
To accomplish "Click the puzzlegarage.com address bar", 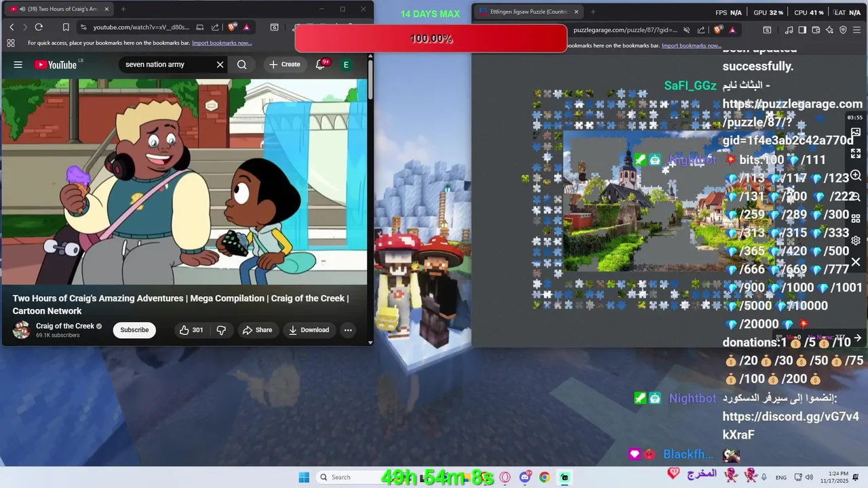I will pos(625,30).
